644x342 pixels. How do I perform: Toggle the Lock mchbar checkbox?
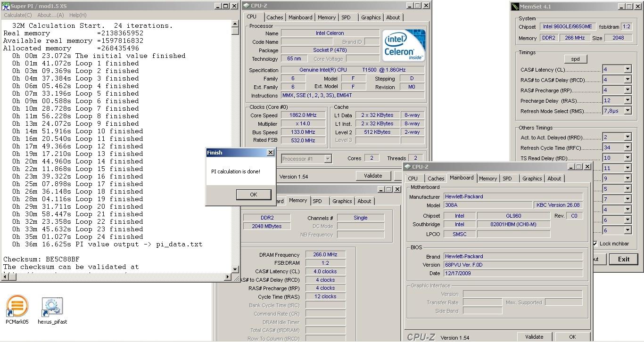pos(596,244)
